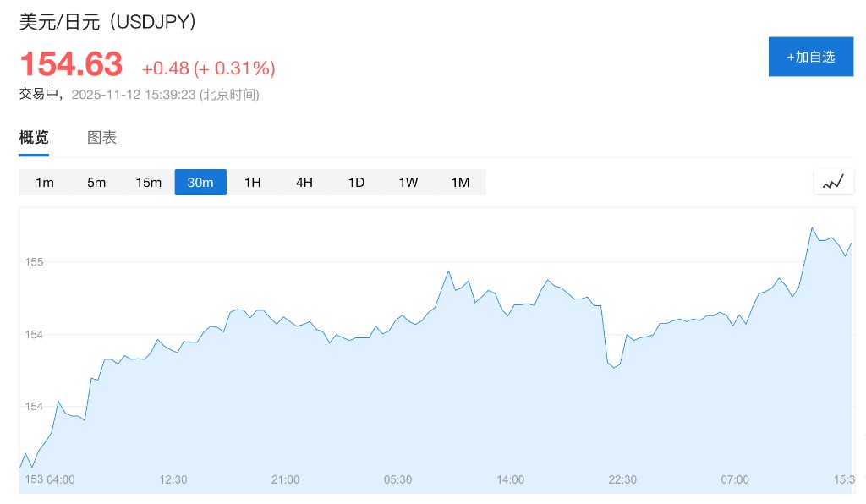Switch to the 1D daily view

tap(356, 183)
